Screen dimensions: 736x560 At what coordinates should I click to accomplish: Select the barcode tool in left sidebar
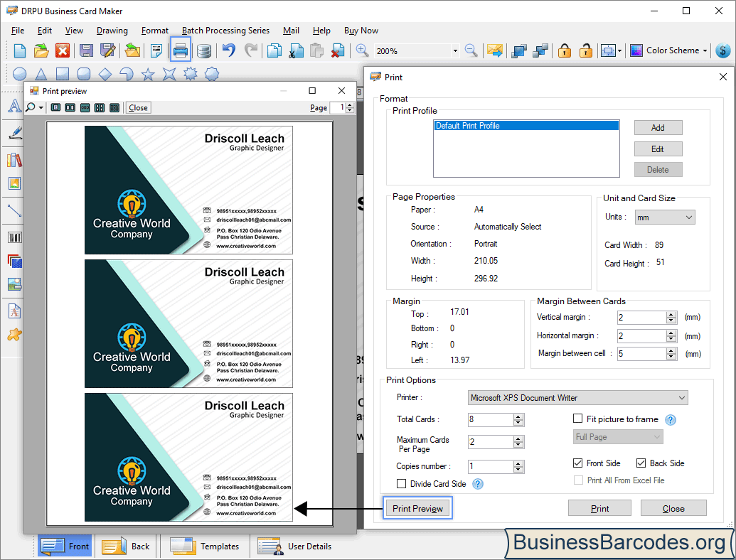tap(14, 237)
